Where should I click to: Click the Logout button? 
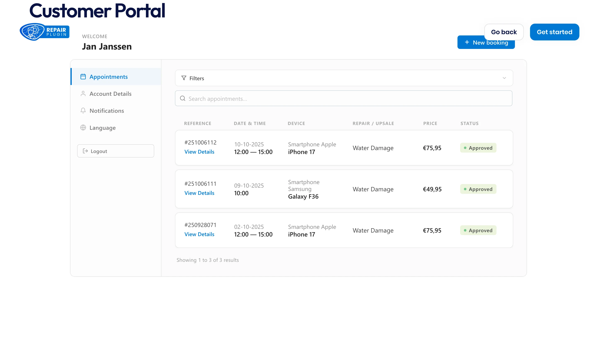pos(116,151)
